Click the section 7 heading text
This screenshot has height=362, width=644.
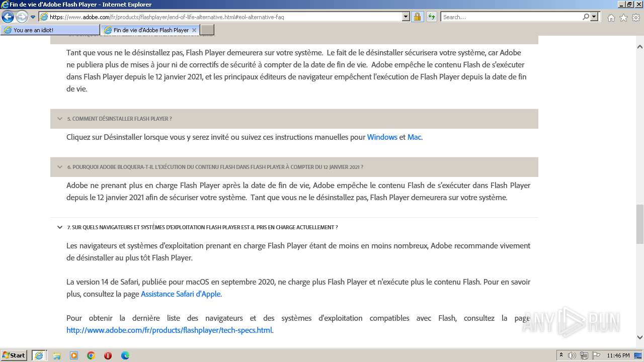click(x=203, y=227)
